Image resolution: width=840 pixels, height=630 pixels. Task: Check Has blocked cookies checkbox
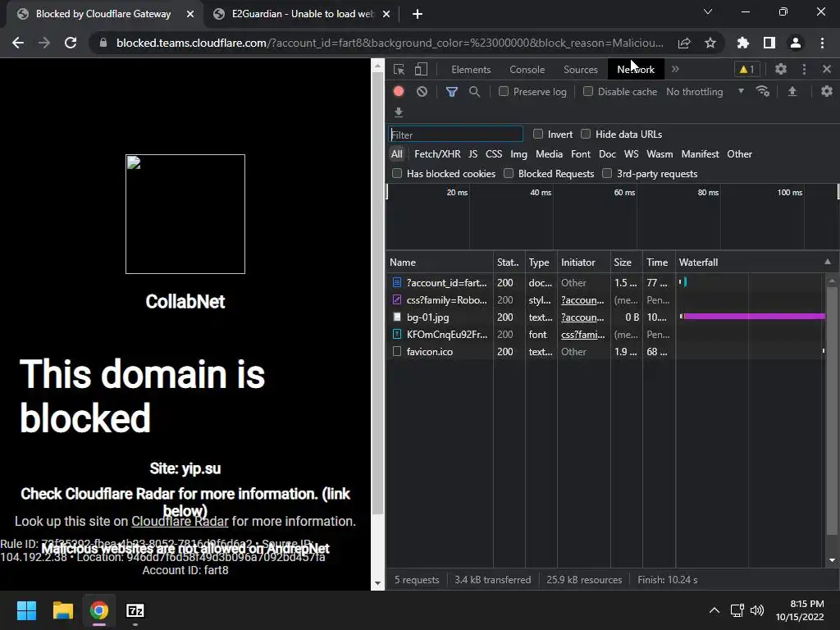pos(397,173)
